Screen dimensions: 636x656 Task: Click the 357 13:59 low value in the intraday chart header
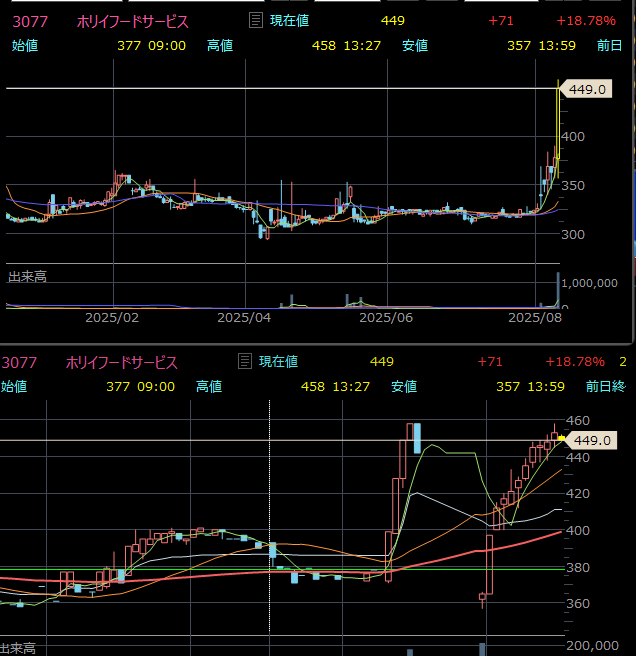[x=531, y=386]
